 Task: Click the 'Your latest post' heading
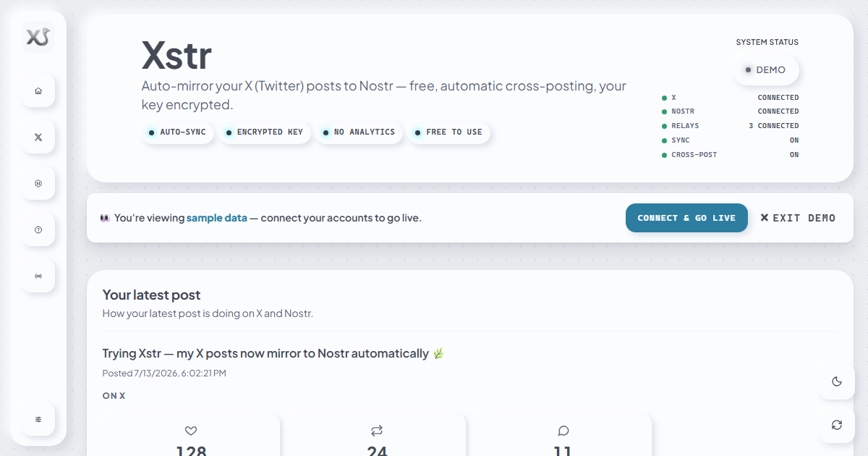coord(151,295)
